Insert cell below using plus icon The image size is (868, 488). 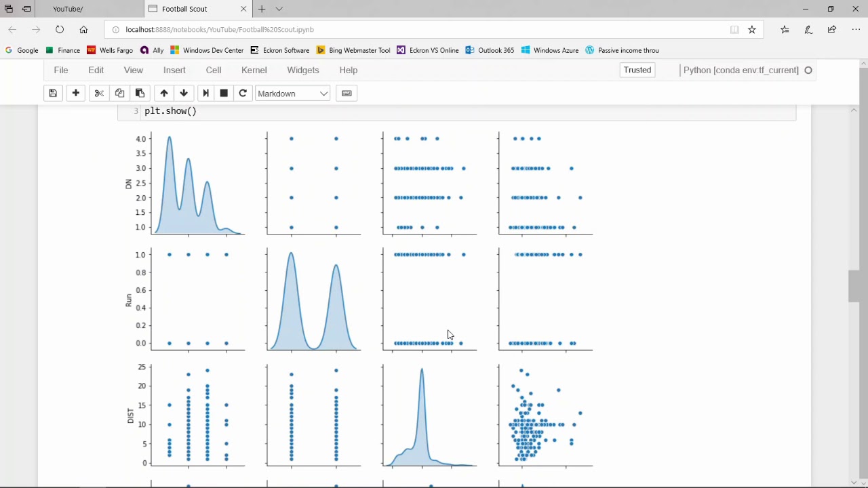[76, 94]
